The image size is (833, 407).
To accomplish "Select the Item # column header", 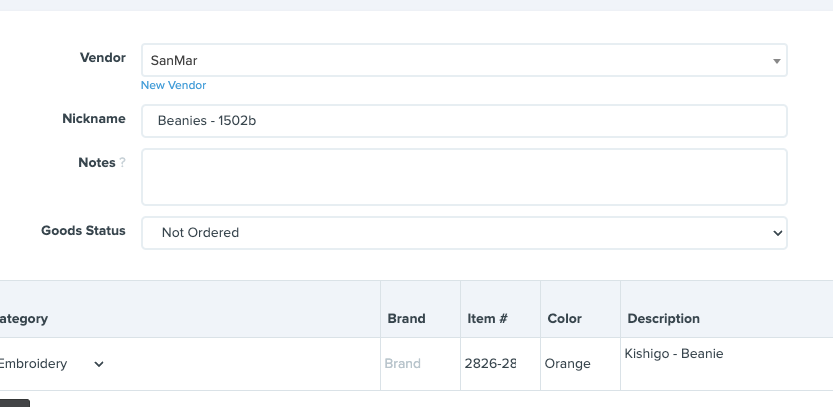I will coord(487,319).
